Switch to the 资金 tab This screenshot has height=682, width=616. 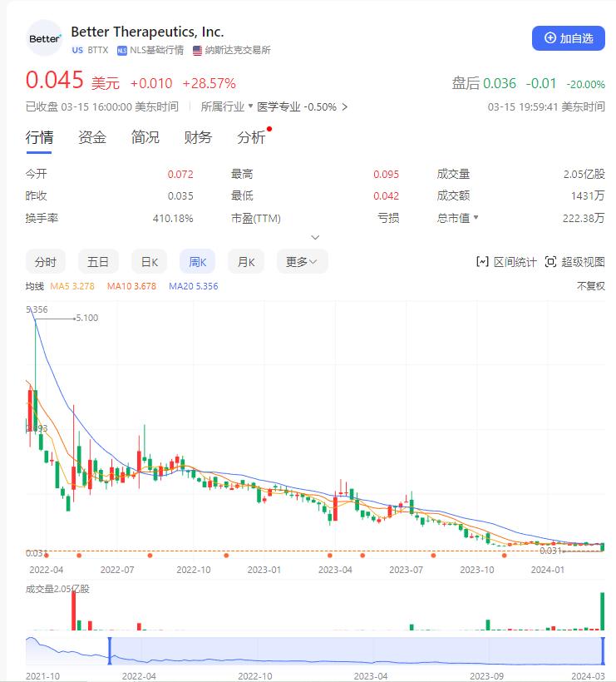pos(92,138)
